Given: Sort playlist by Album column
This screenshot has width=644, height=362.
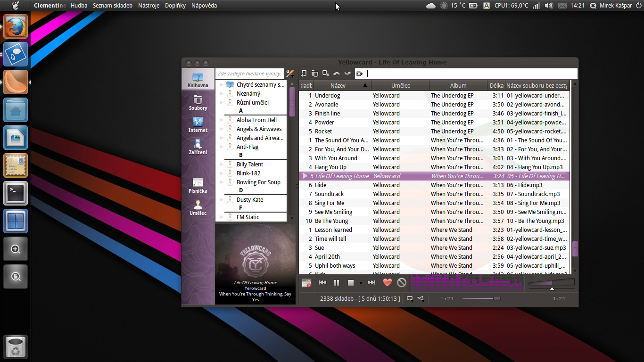Looking at the screenshot, I should (458, 85).
